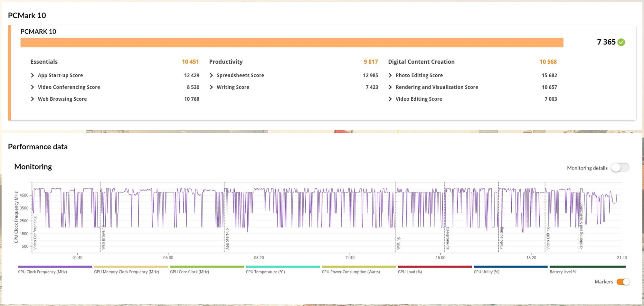The height and width of the screenshot is (306, 644).
Task: Select CPU Temperature legend swatch
Action: click(x=283, y=267)
